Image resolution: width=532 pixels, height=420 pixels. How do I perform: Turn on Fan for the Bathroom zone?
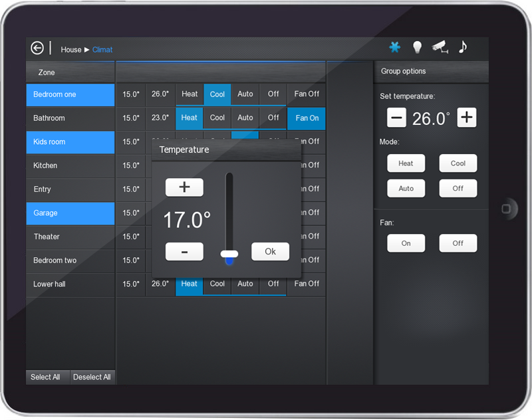pos(306,118)
